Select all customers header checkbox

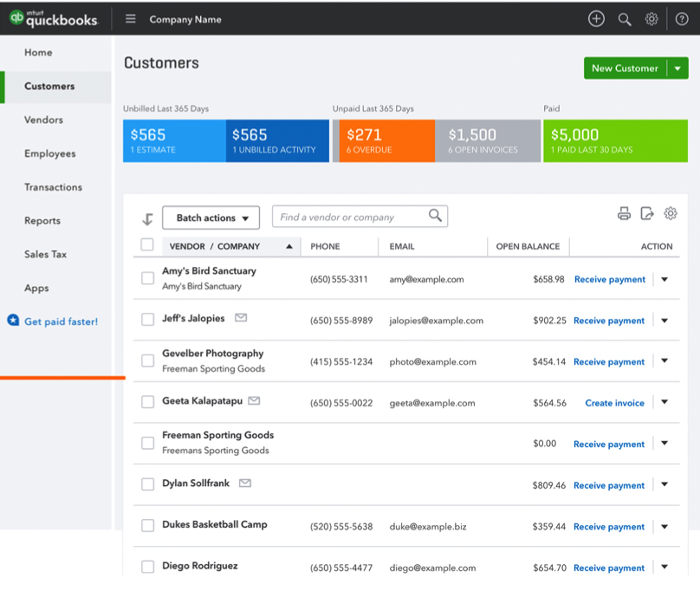pos(147,244)
